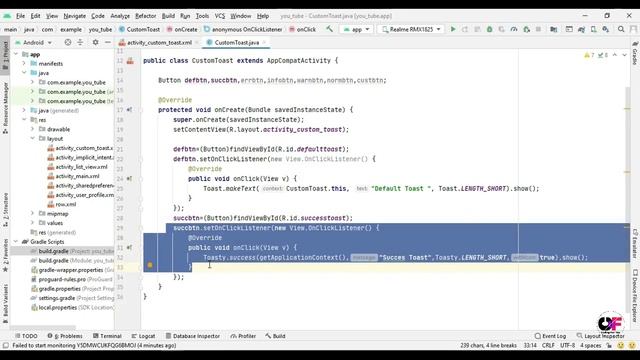Click the UTF-8 encoding status

click(567, 345)
